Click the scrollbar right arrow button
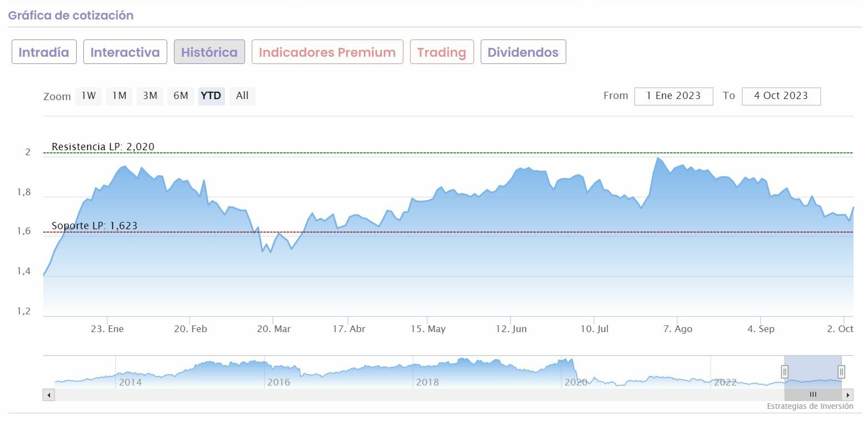This screenshot has width=868, height=430. click(848, 395)
